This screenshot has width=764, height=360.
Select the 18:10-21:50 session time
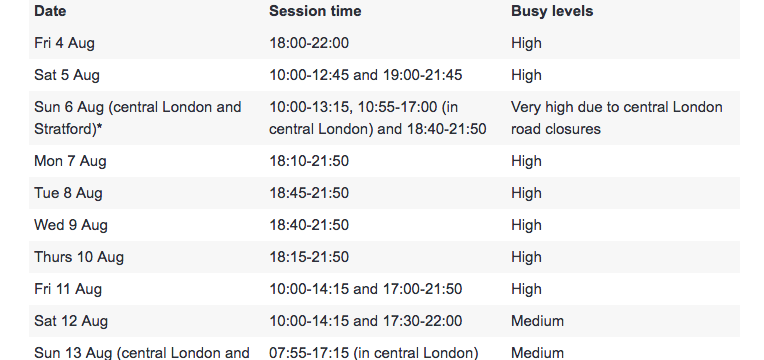point(309,161)
